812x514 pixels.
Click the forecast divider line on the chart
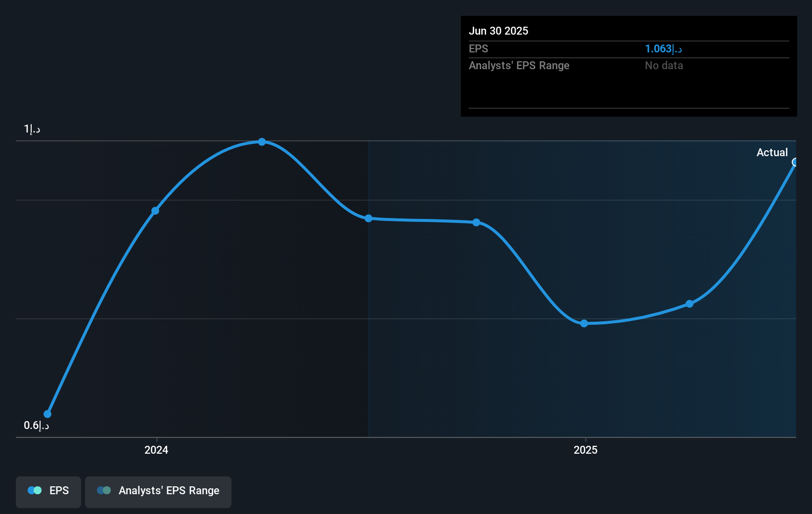pos(368,287)
